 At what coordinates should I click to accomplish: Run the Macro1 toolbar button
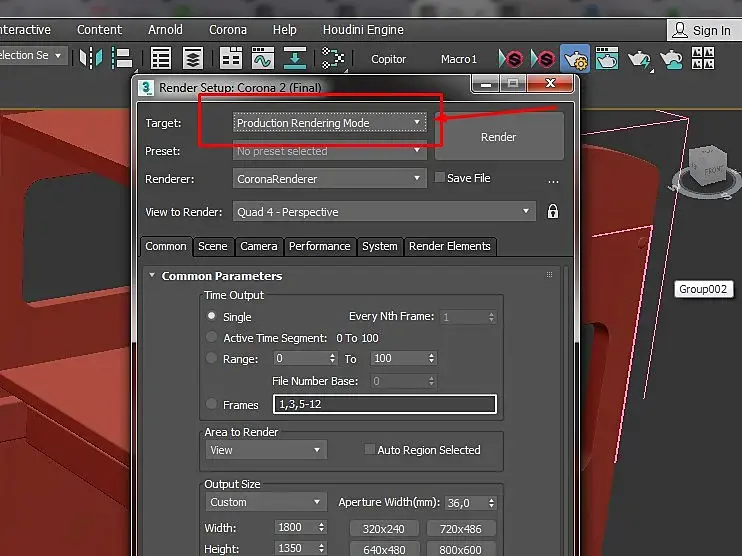[x=458, y=59]
